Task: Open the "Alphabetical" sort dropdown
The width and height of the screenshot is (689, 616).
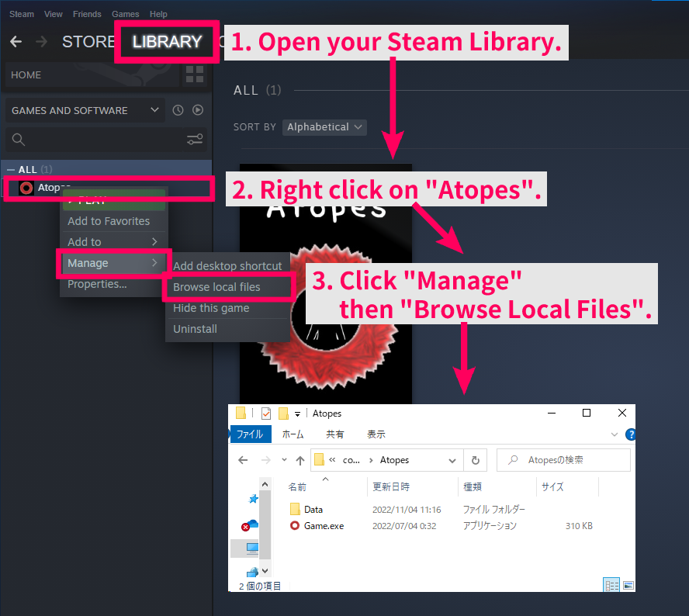Action: point(324,127)
